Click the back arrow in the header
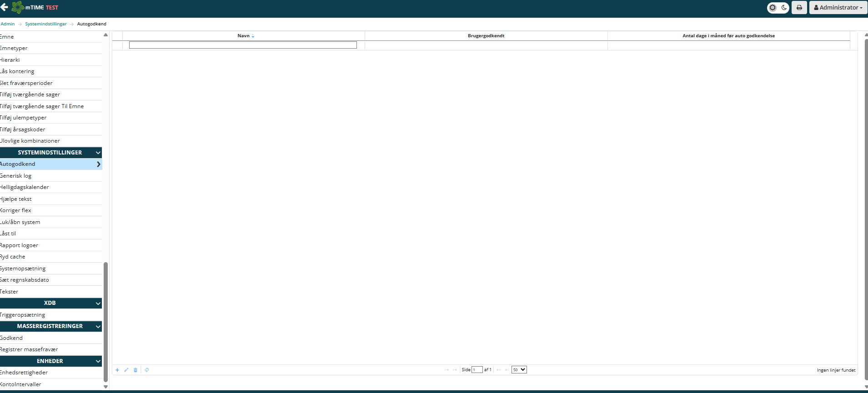 pos(4,7)
